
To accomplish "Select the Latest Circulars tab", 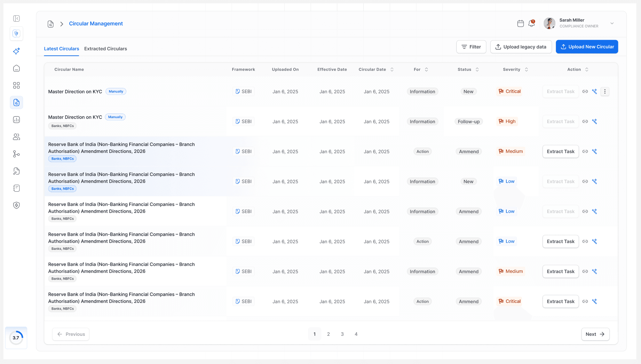I will pyautogui.click(x=61, y=49).
